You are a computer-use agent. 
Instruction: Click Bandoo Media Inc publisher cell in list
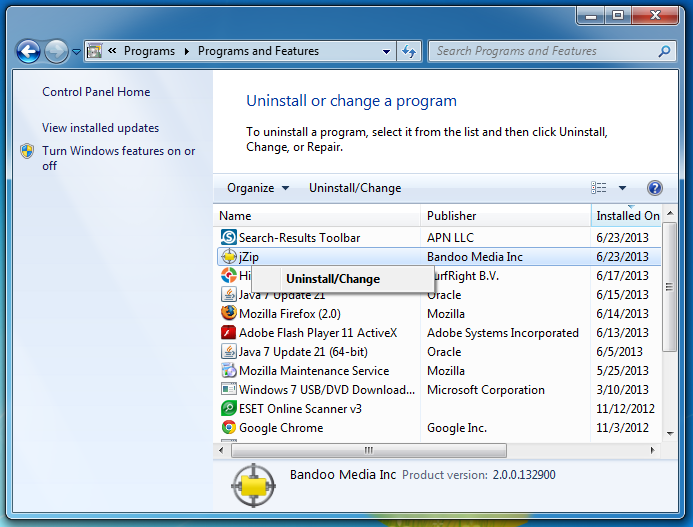pos(475,257)
